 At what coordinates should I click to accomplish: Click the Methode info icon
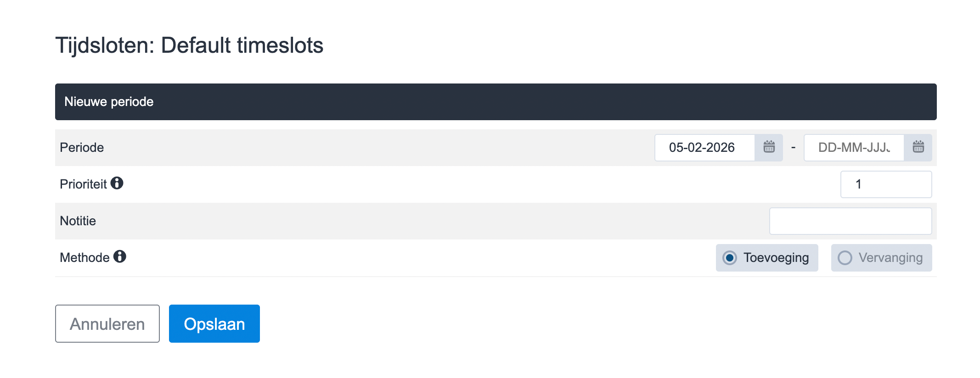tap(120, 257)
